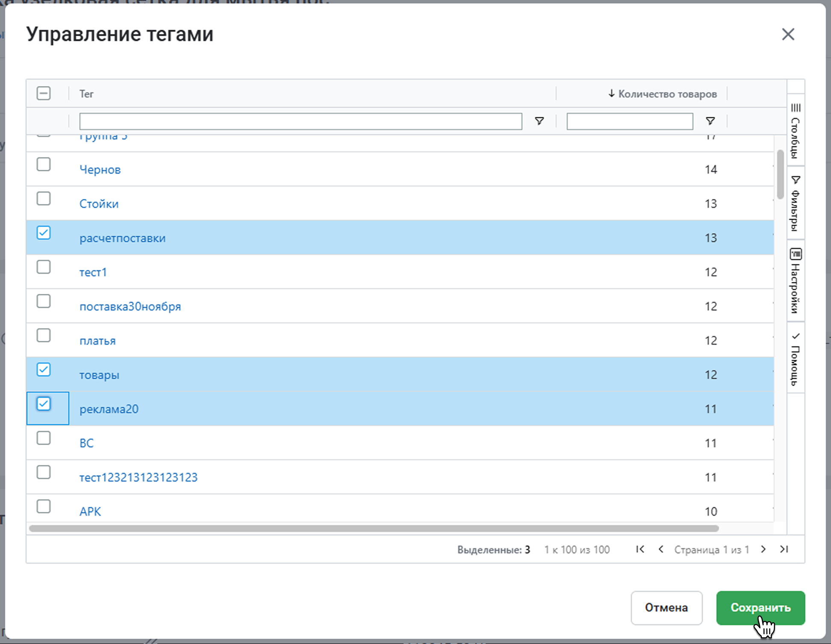Jump to last page icon
Viewport: 831px width, 644px height.
tap(784, 549)
